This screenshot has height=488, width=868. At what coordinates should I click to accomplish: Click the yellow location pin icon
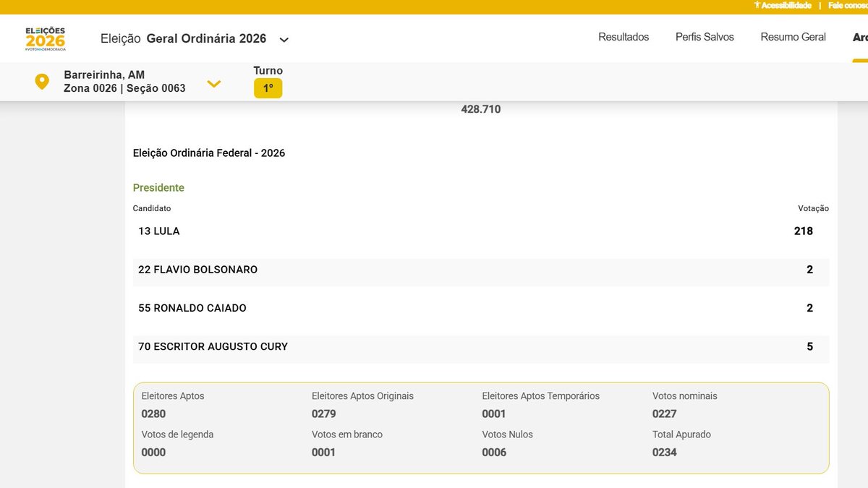tap(42, 82)
